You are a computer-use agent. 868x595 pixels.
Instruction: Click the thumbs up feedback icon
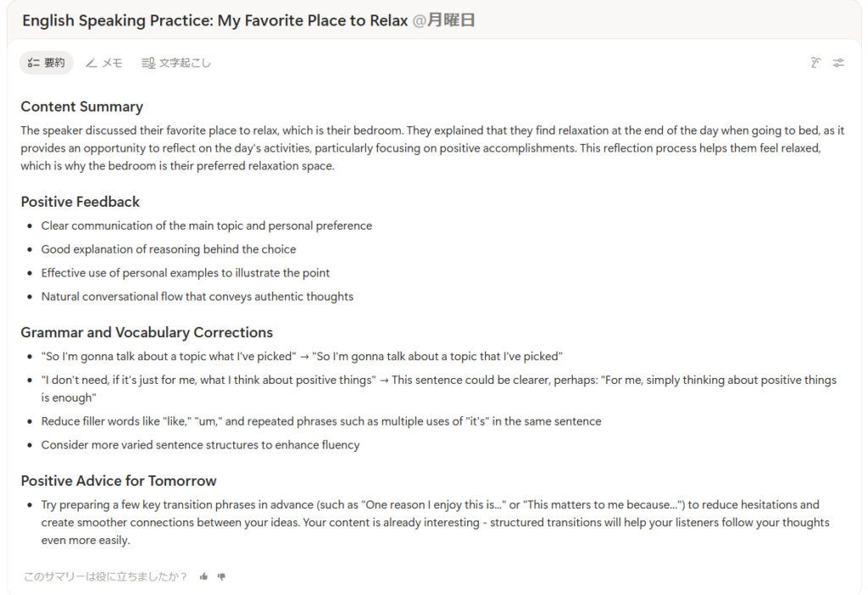point(203,576)
